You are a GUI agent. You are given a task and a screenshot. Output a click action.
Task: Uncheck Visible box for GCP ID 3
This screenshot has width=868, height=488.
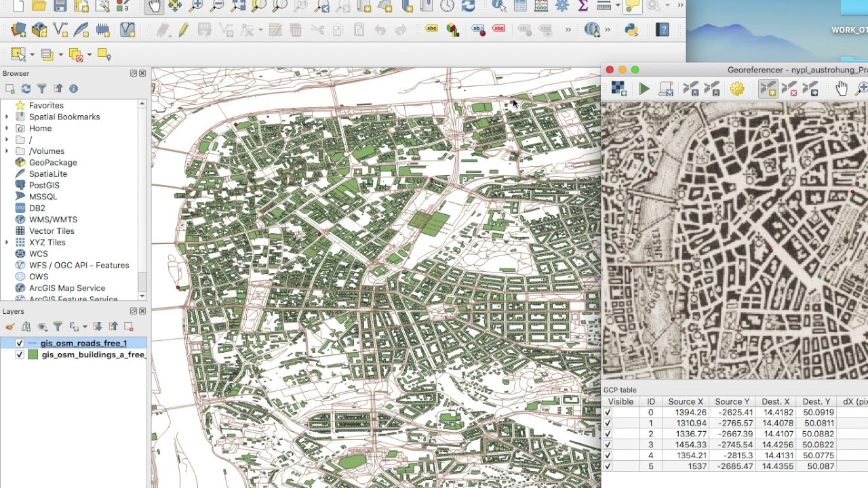(x=608, y=445)
